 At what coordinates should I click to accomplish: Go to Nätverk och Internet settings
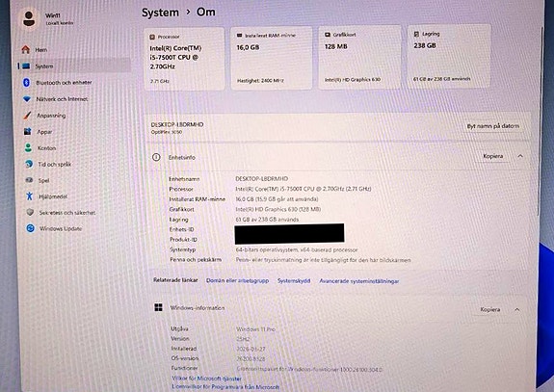click(63, 99)
